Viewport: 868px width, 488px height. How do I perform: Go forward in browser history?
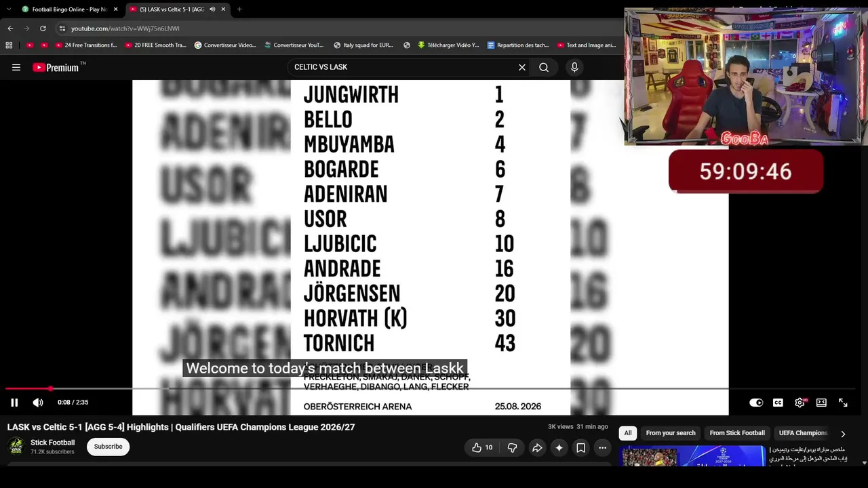point(26,28)
